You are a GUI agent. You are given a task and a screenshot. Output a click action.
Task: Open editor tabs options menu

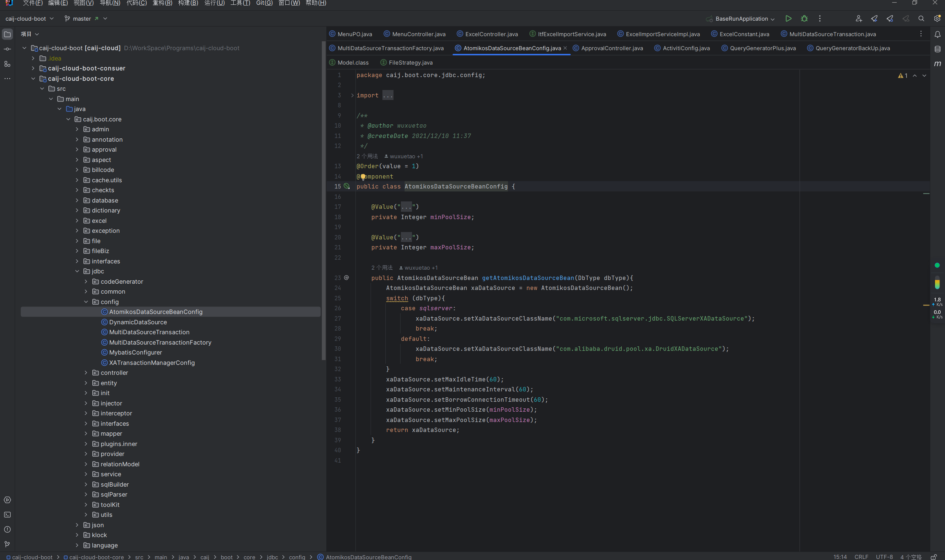(921, 34)
